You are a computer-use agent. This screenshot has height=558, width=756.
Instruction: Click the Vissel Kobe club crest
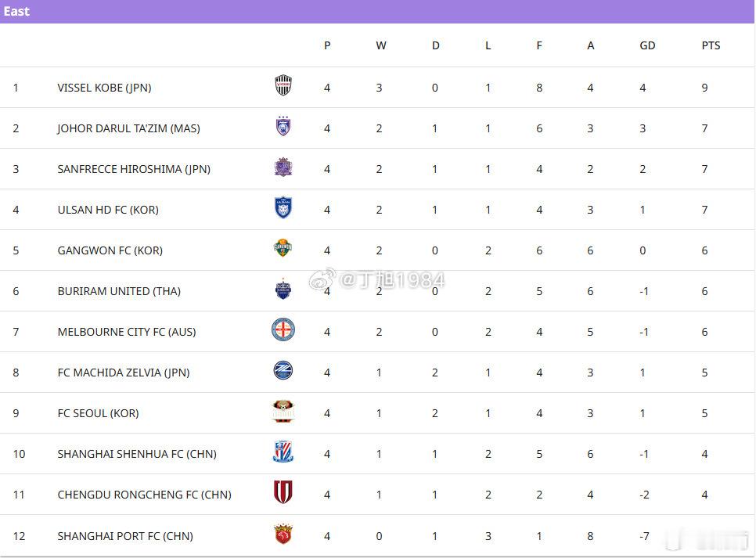coord(283,85)
